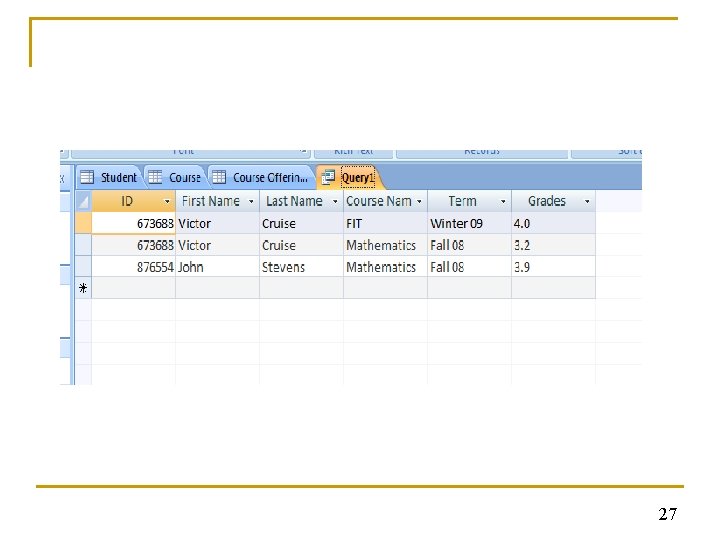Click the select-all corner triangle of datasheet
The height and width of the screenshot is (540, 720).
(83, 201)
